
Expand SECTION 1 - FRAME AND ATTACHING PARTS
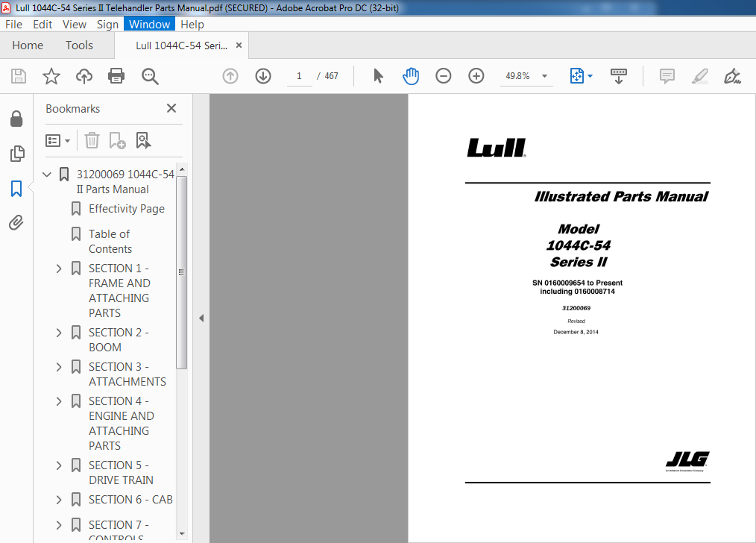[x=59, y=269]
